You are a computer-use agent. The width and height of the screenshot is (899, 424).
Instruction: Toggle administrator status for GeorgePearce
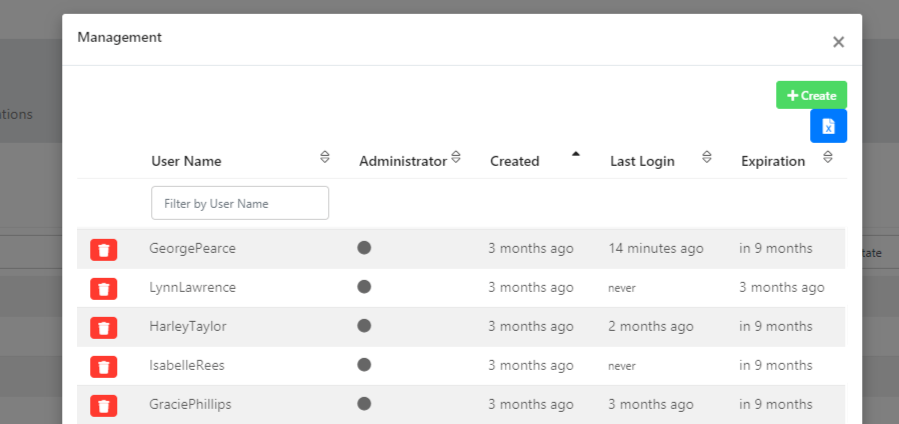[364, 248]
